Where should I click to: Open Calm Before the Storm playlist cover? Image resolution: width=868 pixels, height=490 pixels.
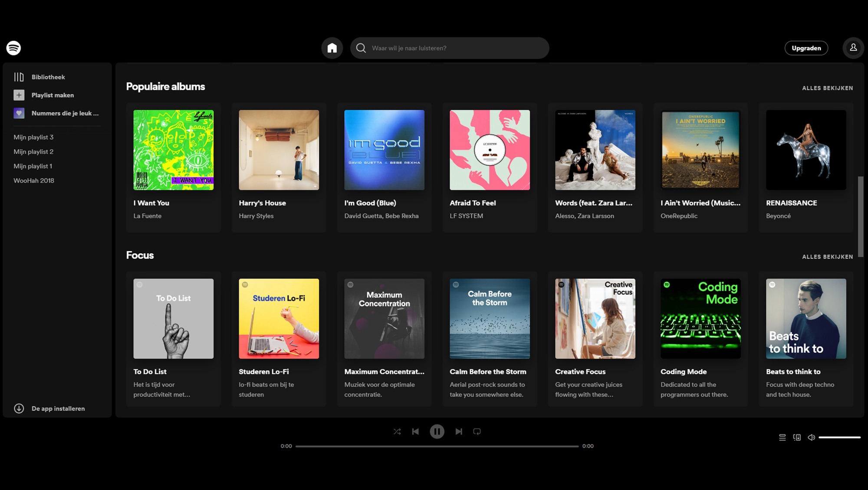click(490, 318)
